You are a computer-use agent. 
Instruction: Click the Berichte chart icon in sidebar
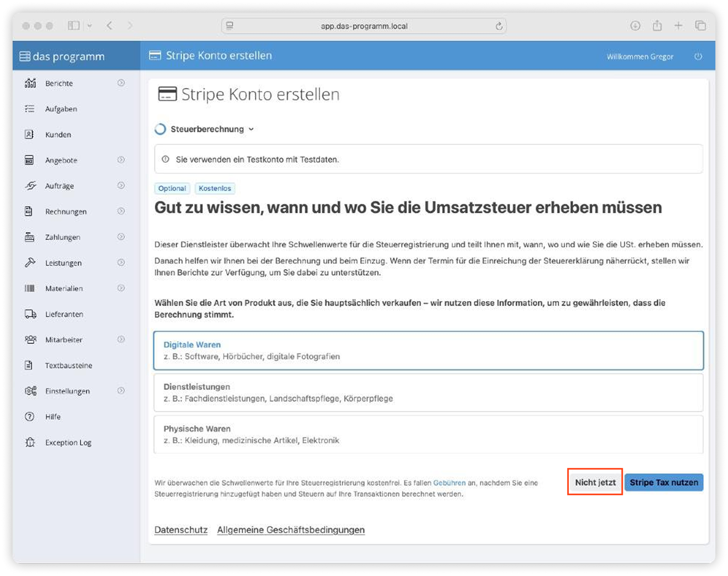pos(30,83)
